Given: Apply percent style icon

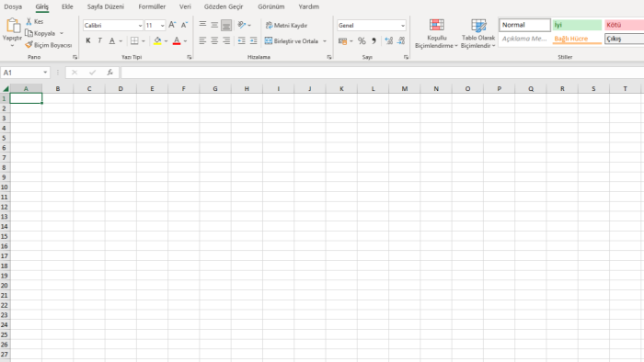Looking at the screenshot, I should (362, 41).
